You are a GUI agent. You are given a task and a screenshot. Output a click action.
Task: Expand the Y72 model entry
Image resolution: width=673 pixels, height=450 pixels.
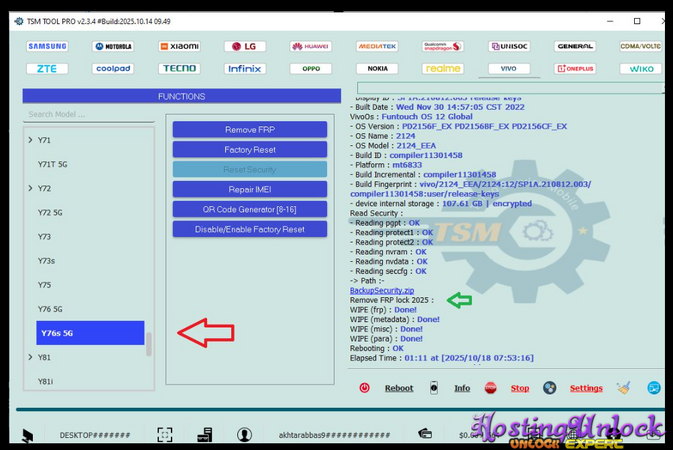[30, 188]
